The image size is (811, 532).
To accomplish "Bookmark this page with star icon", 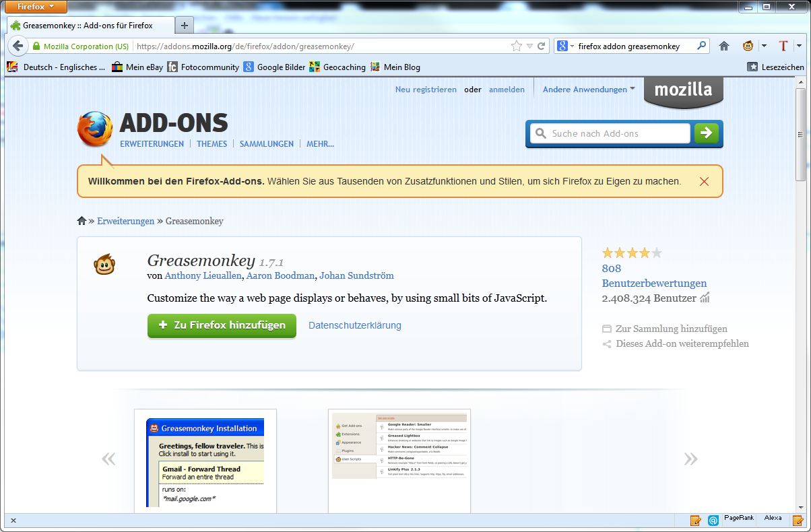I will pos(517,46).
